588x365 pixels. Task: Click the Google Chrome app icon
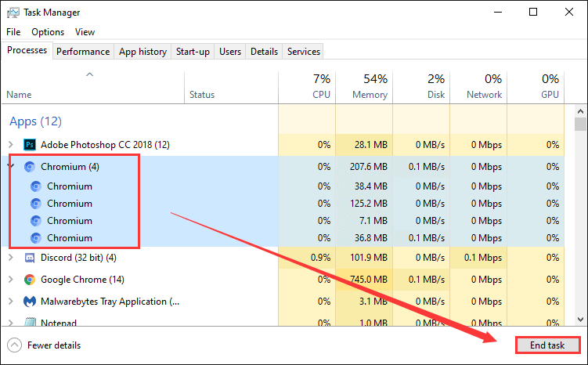tap(30, 280)
